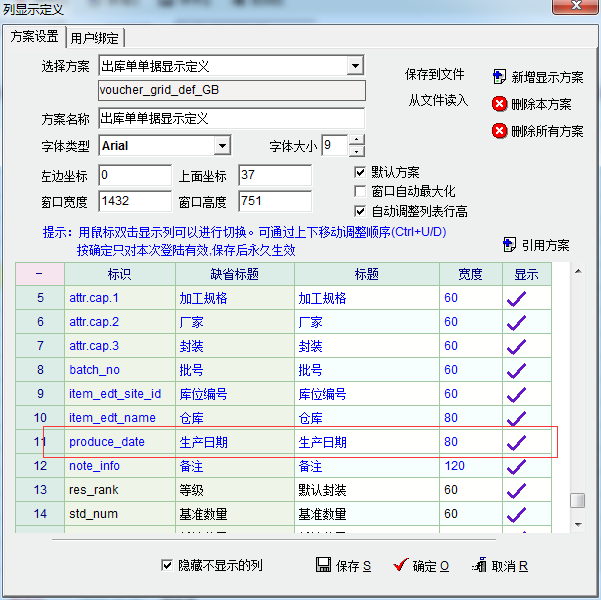The width and height of the screenshot is (601, 600).
Task: Expand the 字体类型 Arial dropdown
Action: point(222,146)
